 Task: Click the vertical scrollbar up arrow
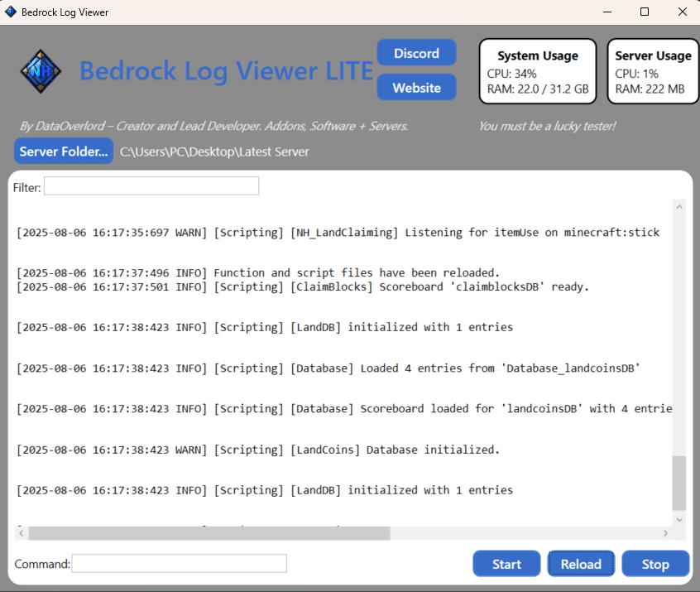[679, 206]
